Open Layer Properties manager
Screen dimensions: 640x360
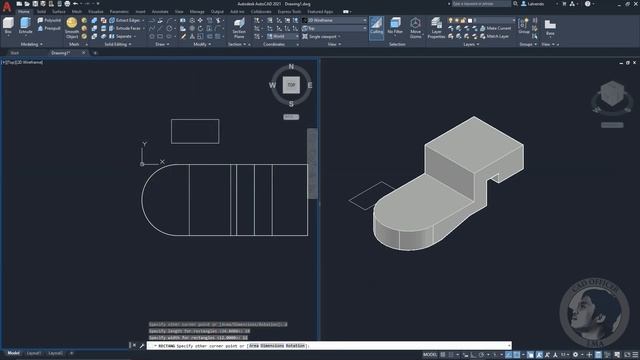(x=436, y=28)
